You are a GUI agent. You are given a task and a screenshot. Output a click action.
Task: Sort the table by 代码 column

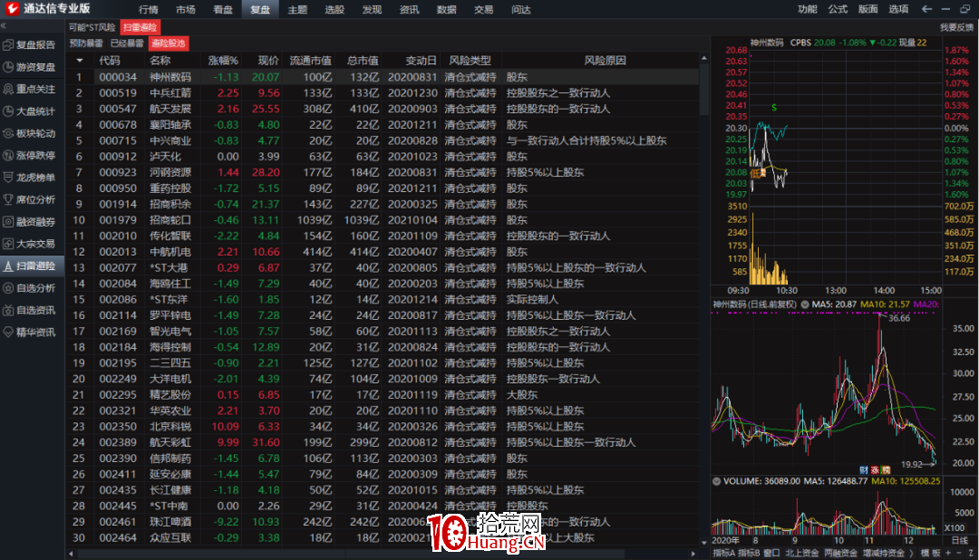click(110, 61)
